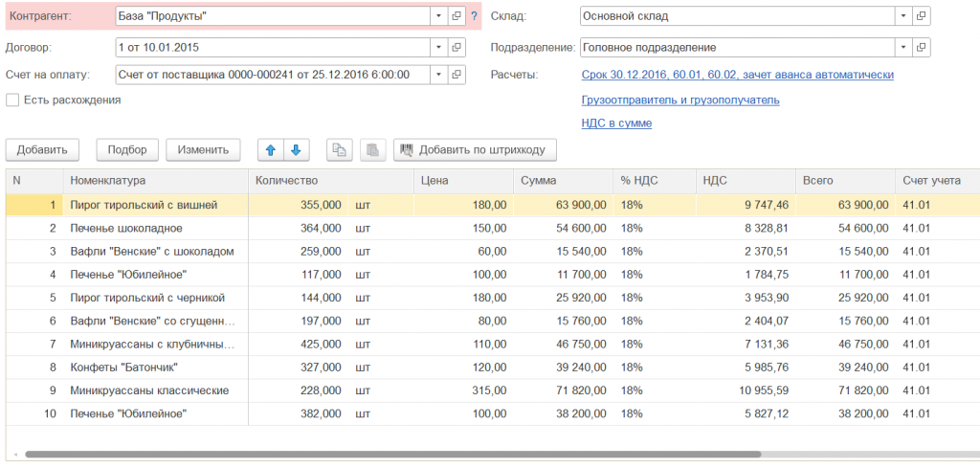This screenshot has height=468, width=980.
Task: Open Склад record with open-form icon
Action: pos(921,16)
